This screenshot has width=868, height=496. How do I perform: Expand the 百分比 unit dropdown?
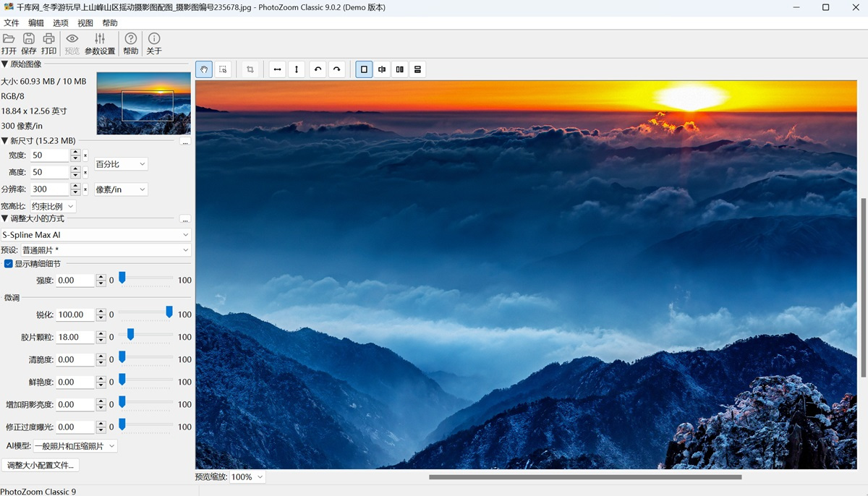click(x=121, y=164)
